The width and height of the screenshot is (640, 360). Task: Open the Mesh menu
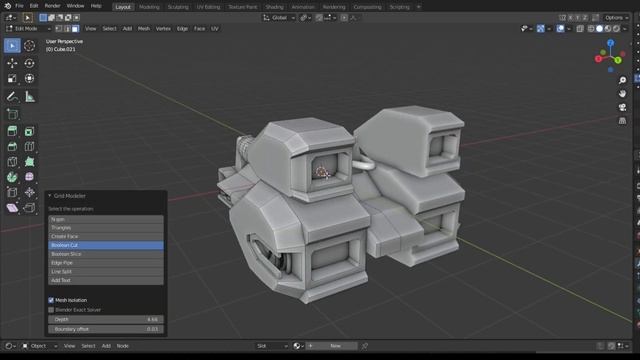coord(144,29)
